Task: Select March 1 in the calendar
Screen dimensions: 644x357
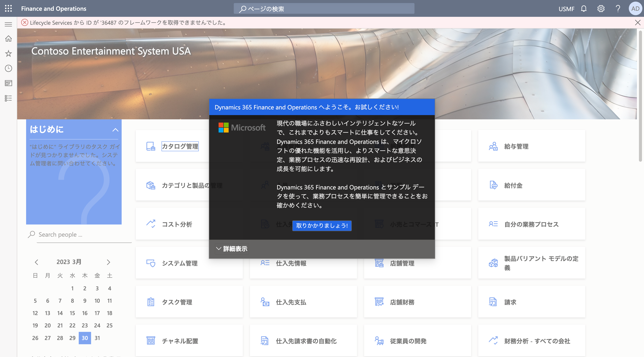Action: pos(72,288)
